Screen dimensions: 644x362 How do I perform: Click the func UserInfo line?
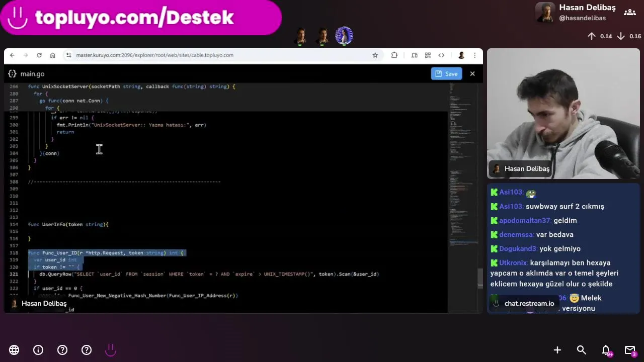[68, 224]
